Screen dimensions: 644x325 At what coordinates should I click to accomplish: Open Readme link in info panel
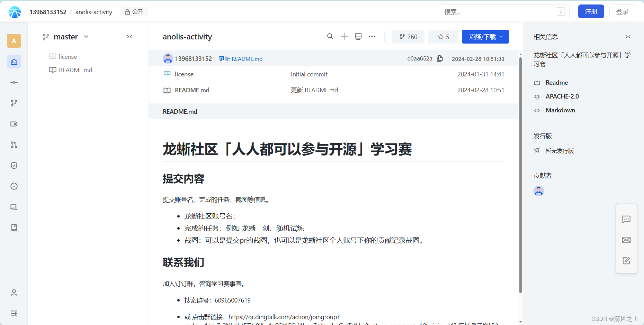557,82
